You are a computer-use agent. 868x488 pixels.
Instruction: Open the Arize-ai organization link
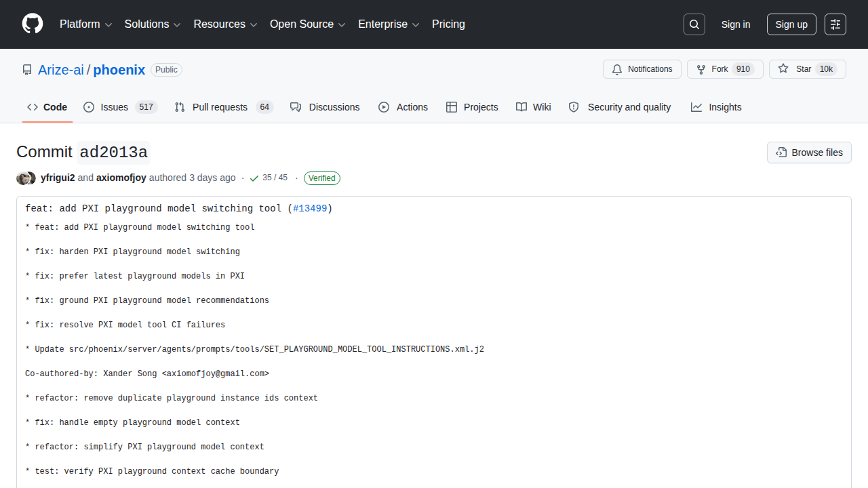pos(61,70)
